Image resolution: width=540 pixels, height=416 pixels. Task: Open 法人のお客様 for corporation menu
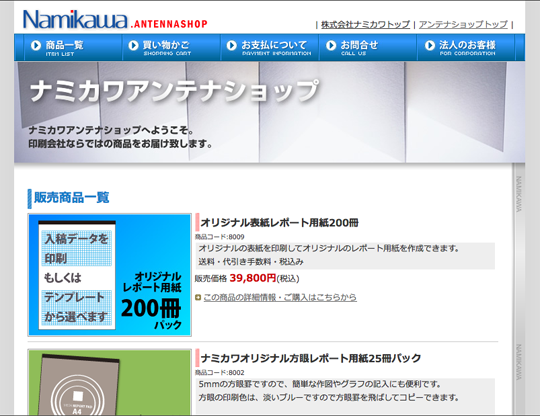(x=466, y=48)
